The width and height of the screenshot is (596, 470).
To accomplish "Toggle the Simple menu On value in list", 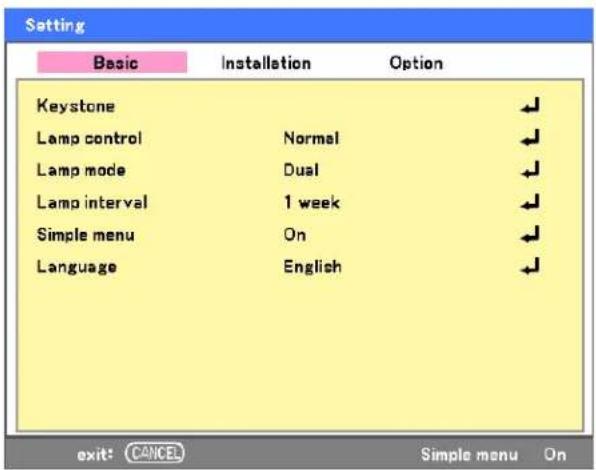I will point(295,235).
